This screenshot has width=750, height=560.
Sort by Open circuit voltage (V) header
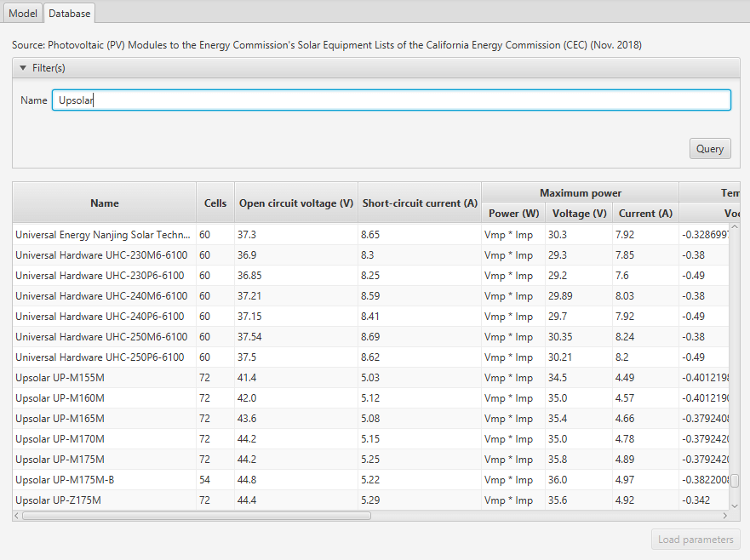296,203
